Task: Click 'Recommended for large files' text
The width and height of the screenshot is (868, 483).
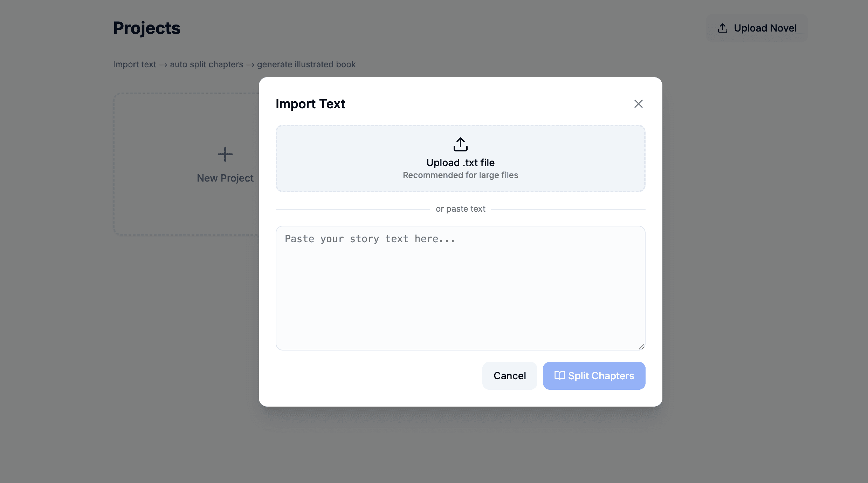Action: click(460, 175)
